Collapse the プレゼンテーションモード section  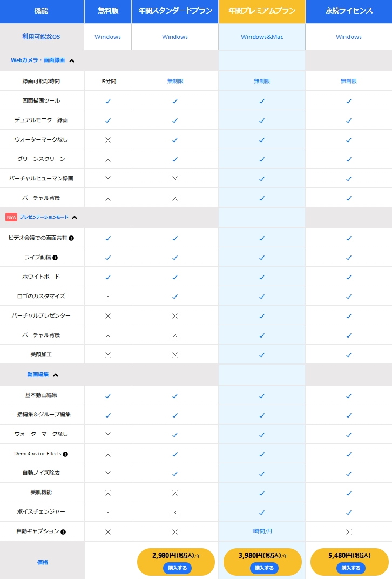(x=75, y=218)
